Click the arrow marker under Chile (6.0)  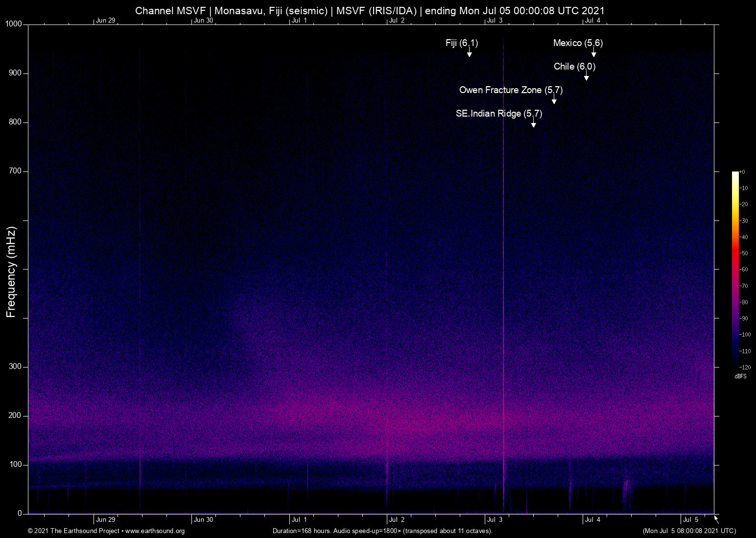[586, 77]
